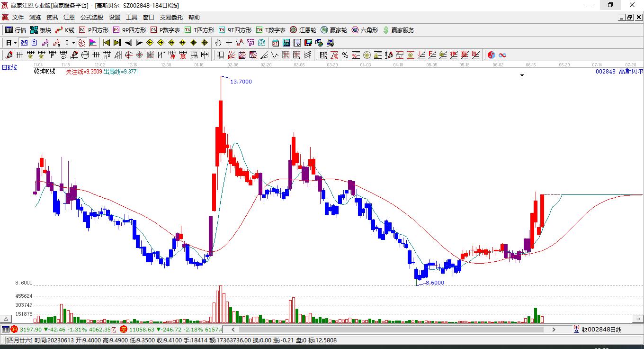Screen dimensions: 644x349
Task: Click 关注线=9.3509 indicator text
Action: [84, 72]
